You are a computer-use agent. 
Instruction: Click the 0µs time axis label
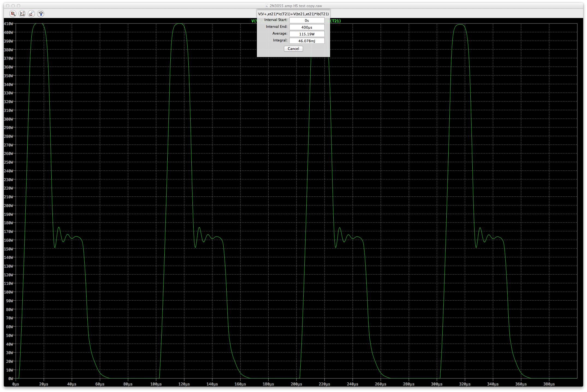click(16, 384)
